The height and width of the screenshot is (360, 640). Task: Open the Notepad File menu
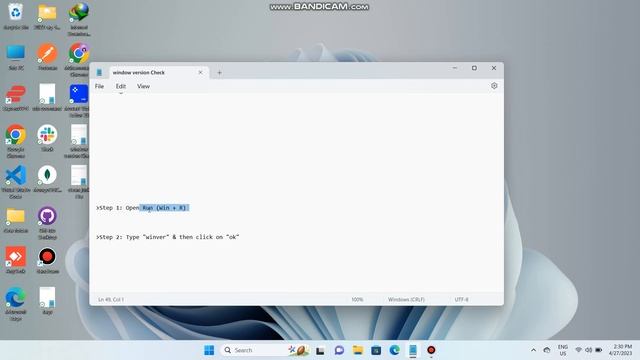(99, 86)
